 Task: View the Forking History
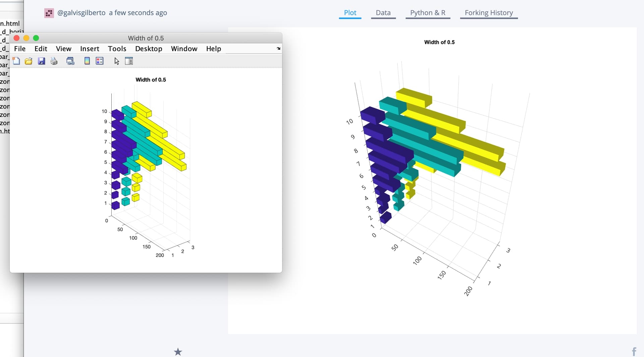(489, 13)
